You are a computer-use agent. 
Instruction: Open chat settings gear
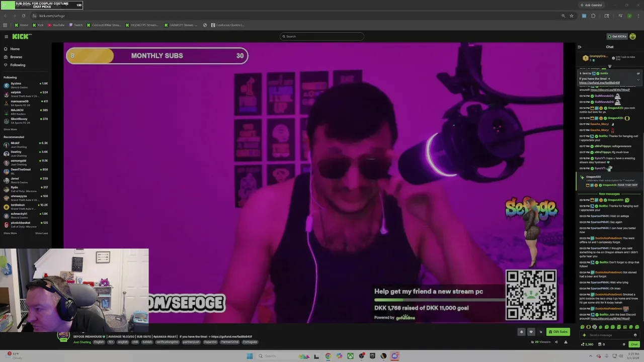point(624,344)
